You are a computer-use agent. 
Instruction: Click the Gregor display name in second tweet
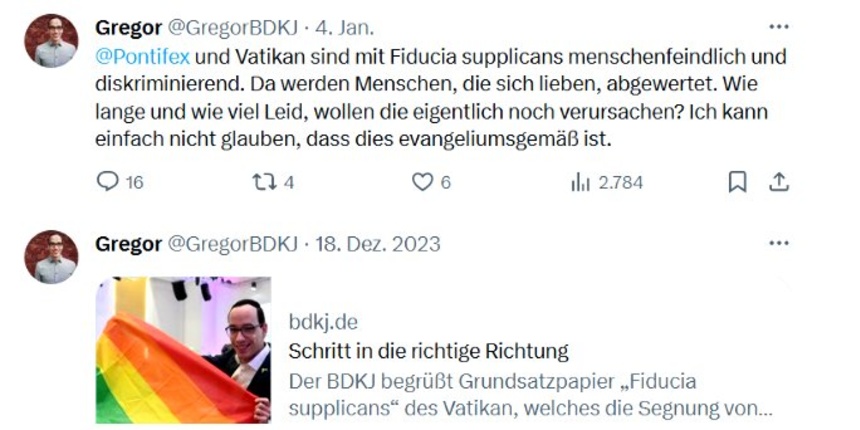tap(128, 244)
